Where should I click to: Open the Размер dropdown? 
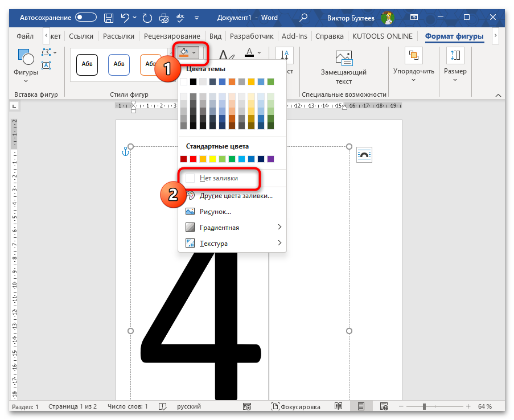(455, 64)
